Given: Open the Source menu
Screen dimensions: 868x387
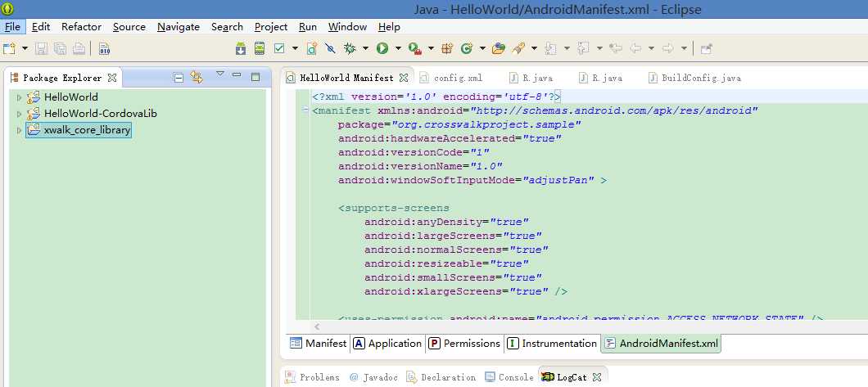Looking at the screenshot, I should pos(129,26).
